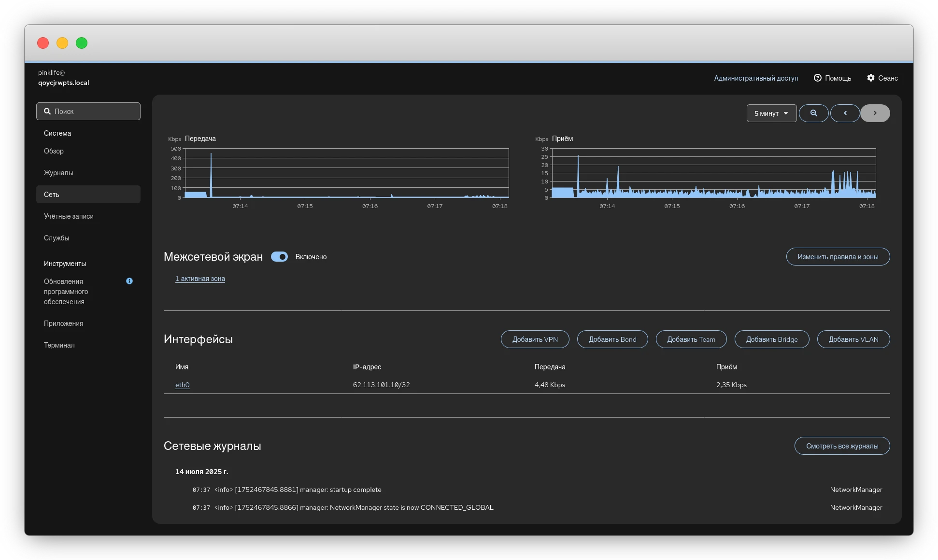
Task: Navigate to Services in sidebar
Action: point(57,238)
